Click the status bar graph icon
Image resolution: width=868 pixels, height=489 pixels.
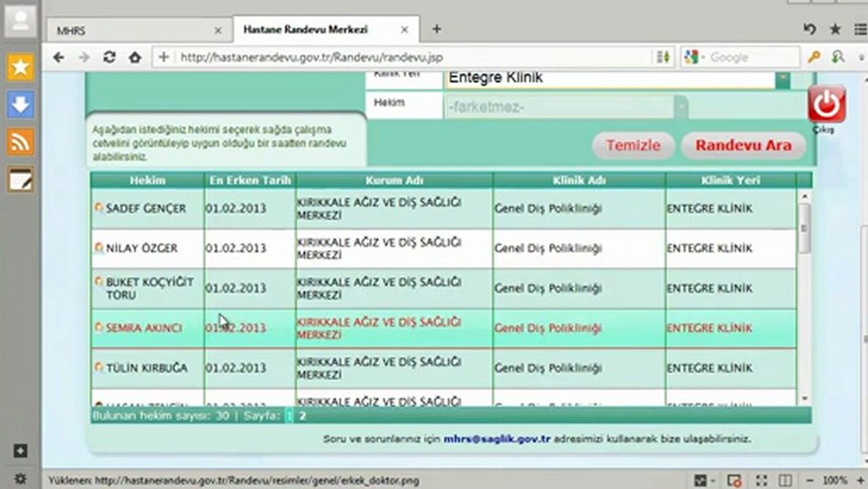click(702, 480)
